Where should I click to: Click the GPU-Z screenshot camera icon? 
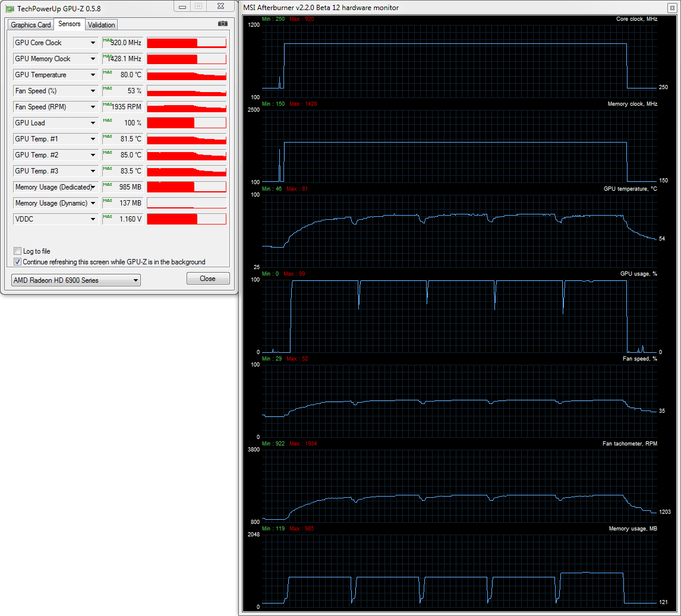[222, 24]
